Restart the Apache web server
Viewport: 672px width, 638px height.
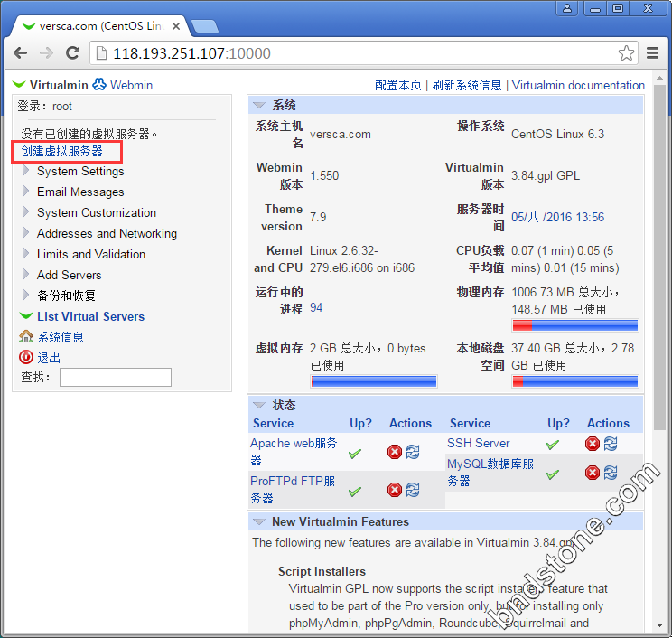coord(413,452)
